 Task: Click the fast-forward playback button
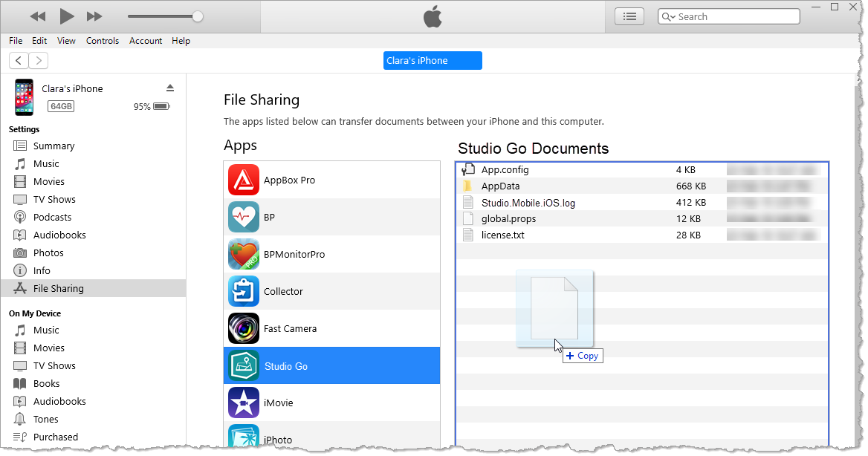coord(94,16)
